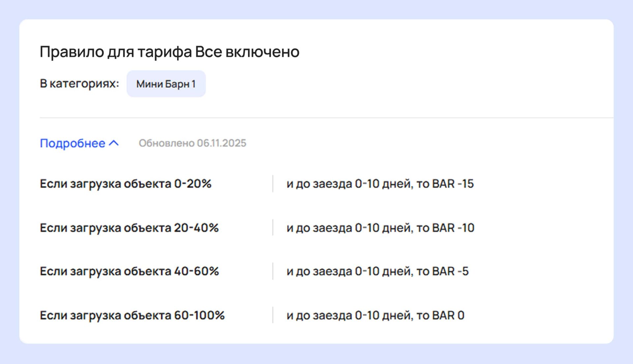Click the rule result 'BAR -5'

click(450, 271)
